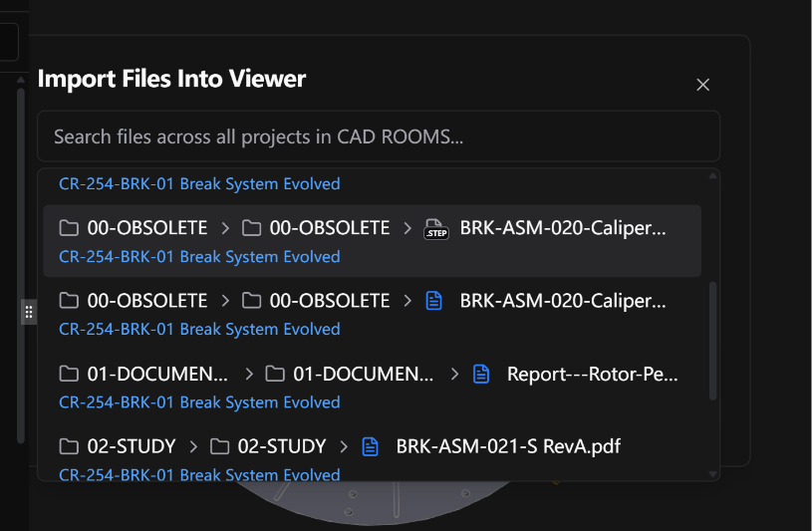Open project link under BRK-ASM-020-Caliper document row
Viewport: 812px width, 531px height.
pyautogui.click(x=199, y=330)
